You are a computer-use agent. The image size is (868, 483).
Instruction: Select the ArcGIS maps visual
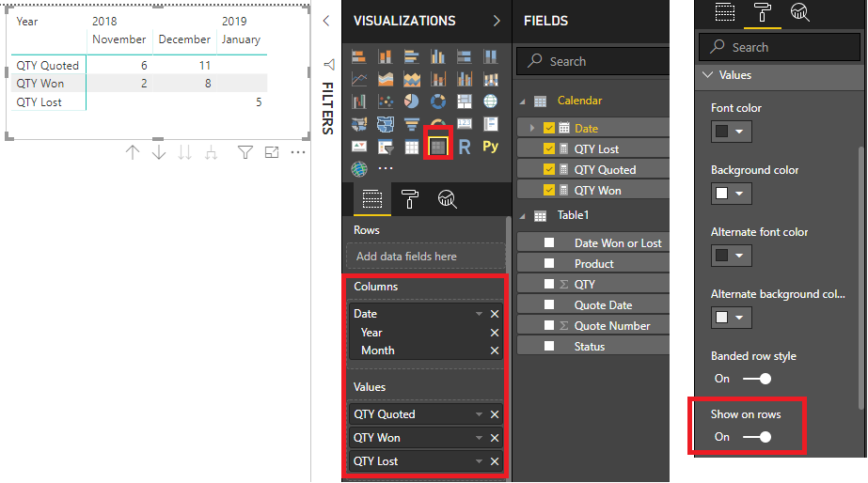pos(358,169)
